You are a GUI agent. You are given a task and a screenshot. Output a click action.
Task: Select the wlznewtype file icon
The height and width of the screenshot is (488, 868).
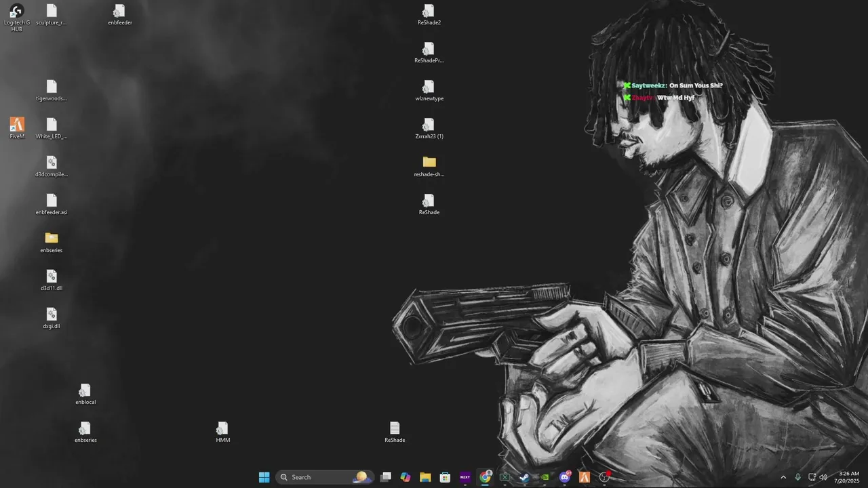click(x=429, y=91)
